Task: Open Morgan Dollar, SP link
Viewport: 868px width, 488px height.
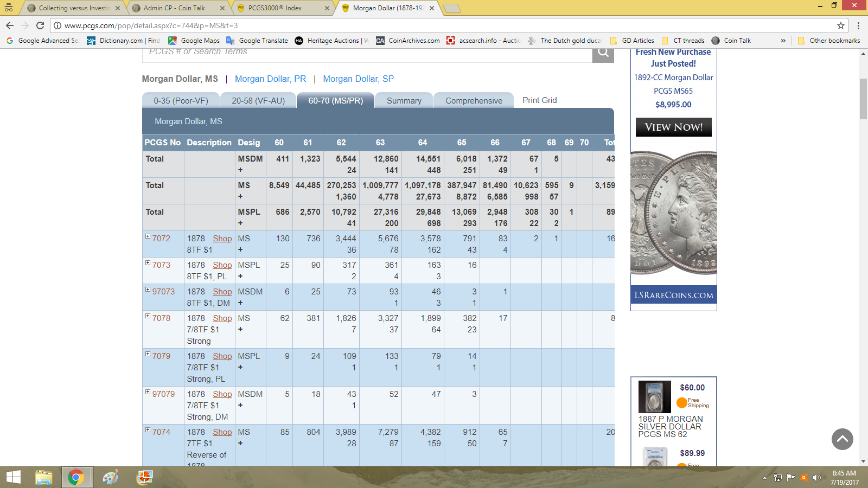Action: point(359,79)
